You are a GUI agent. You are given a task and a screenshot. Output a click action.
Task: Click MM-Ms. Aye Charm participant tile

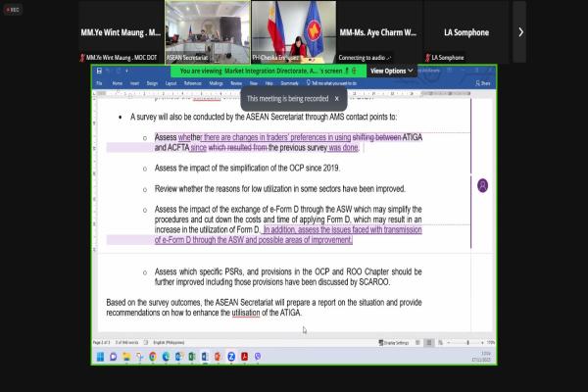(x=379, y=31)
